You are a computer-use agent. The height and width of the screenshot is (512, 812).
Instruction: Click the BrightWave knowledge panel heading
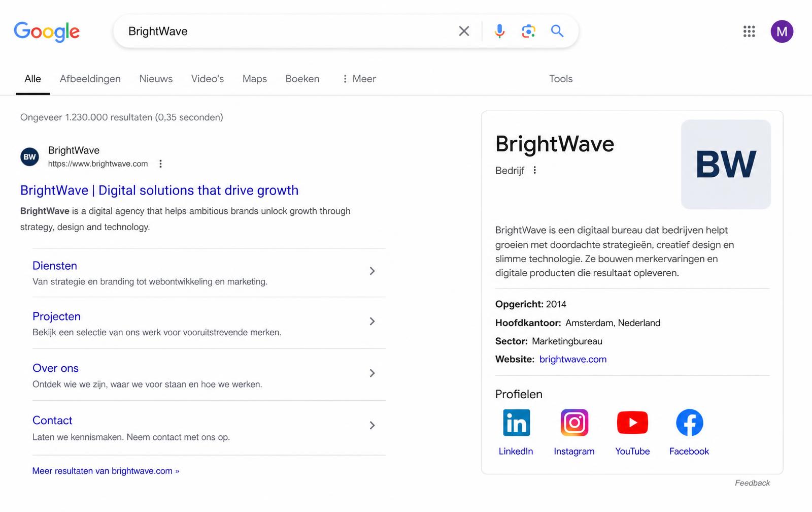tap(555, 144)
